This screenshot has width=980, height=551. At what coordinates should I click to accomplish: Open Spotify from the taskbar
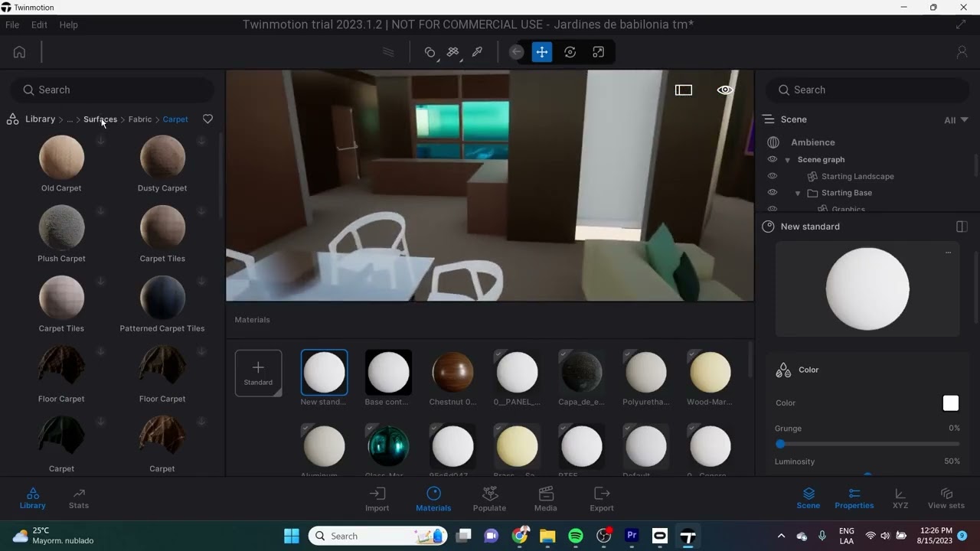click(x=576, y=536)
